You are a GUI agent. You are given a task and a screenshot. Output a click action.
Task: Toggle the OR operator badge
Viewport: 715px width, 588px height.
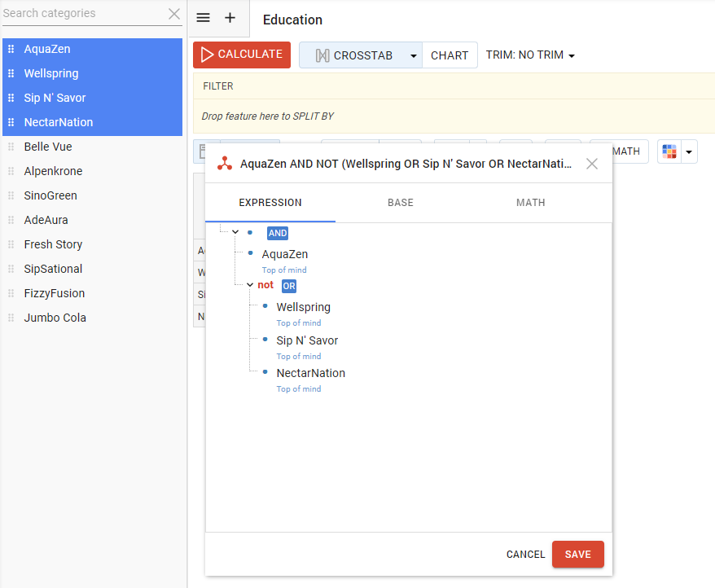(x=289, y=286)
